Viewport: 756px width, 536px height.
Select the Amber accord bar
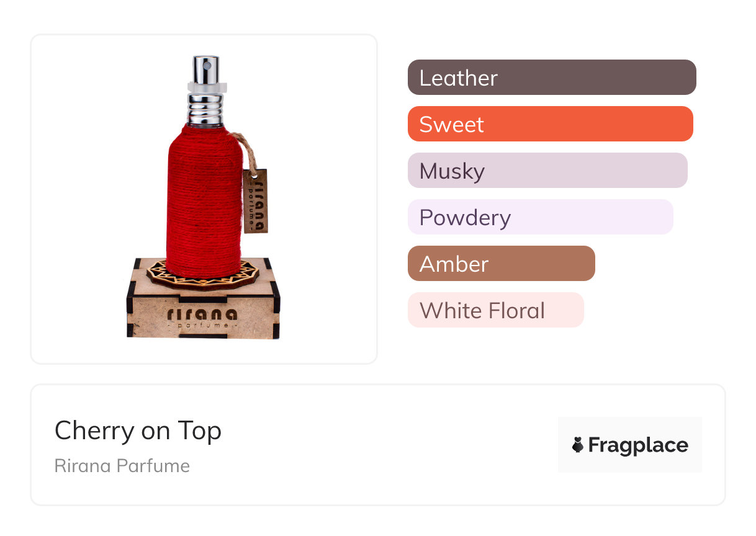point(501,264)
